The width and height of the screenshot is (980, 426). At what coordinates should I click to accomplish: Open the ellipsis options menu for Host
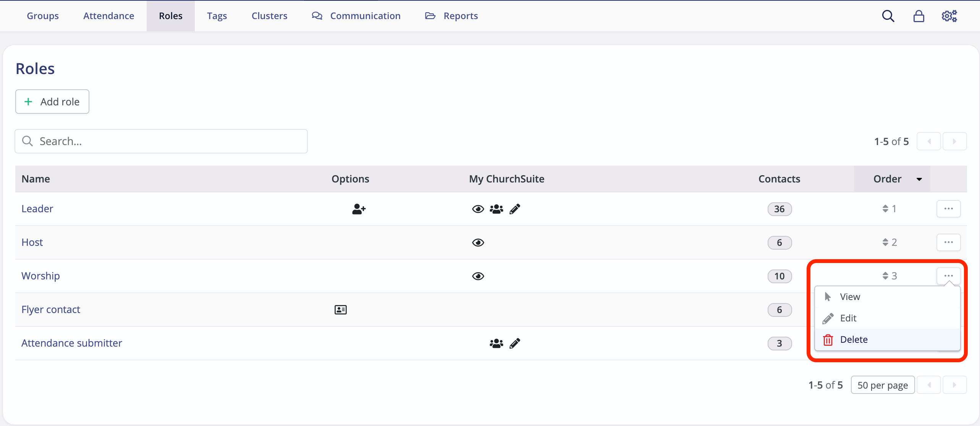tap(949, 242)
